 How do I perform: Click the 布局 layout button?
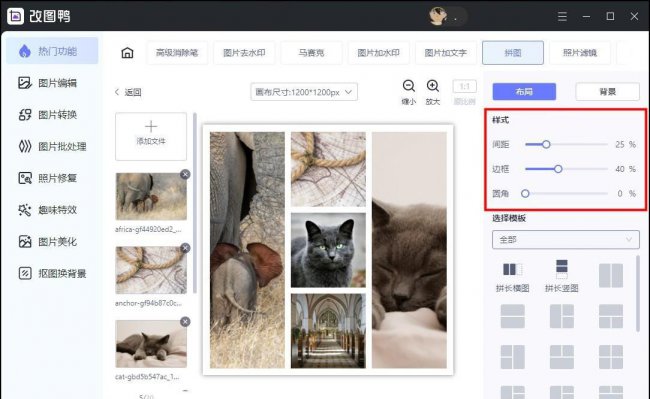click(x=524, y=92)
